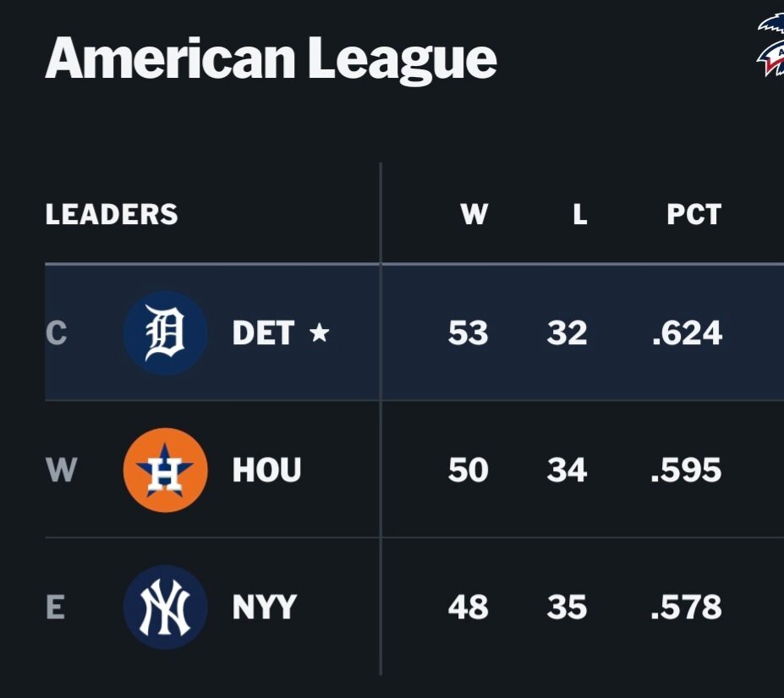Open the HOU team link
This screenshot has height=698, width=784.
point(266,470)
